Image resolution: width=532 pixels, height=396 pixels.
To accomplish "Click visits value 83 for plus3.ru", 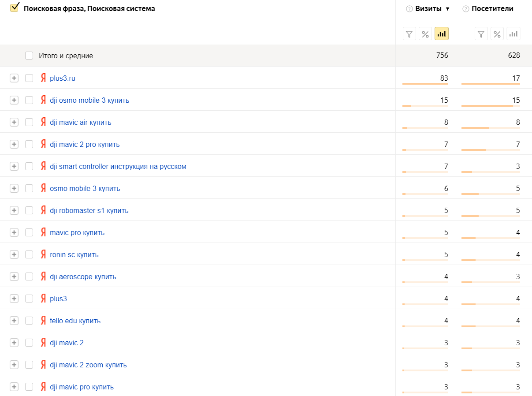I will click(444, 78).
